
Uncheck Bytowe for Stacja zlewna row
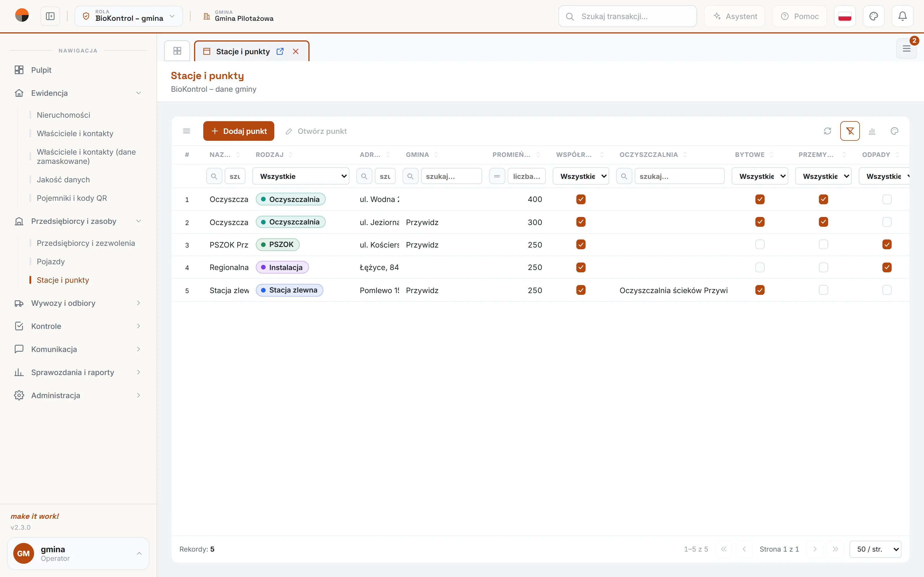[760, 290]
